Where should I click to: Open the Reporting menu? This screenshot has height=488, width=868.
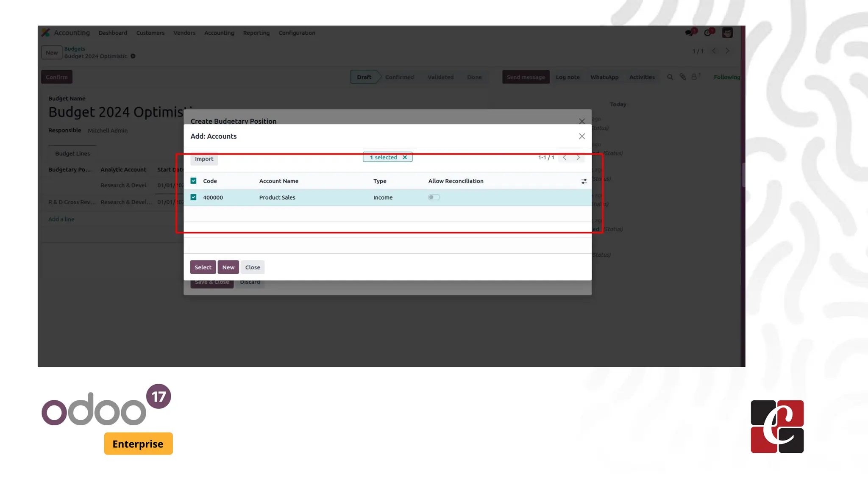point(256,33)
